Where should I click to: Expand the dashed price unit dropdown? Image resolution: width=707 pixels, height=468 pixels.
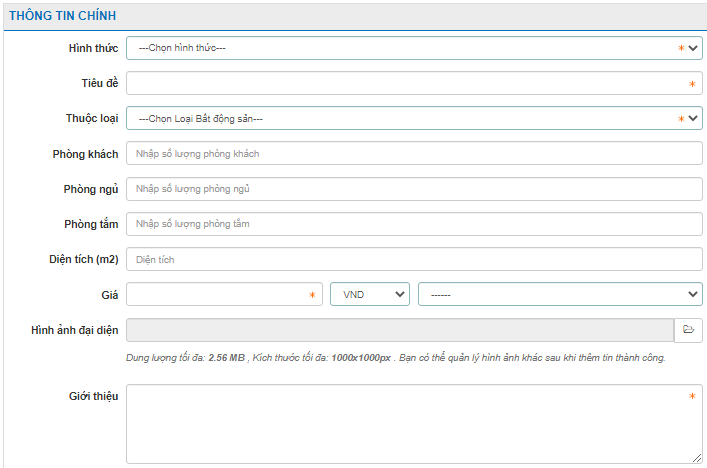click(559, 294)
